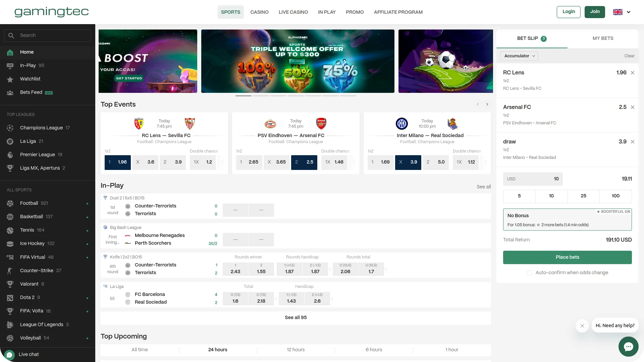Open the language flag dropdown
The height and width of the screenshot is (362, 644).
pyautogui.click(x=622, y=12)
